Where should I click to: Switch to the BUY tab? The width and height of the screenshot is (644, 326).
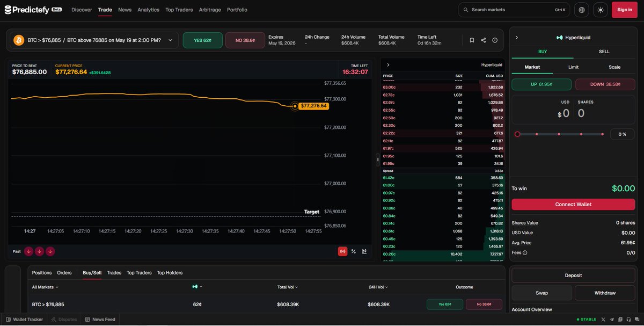(543, 52)
